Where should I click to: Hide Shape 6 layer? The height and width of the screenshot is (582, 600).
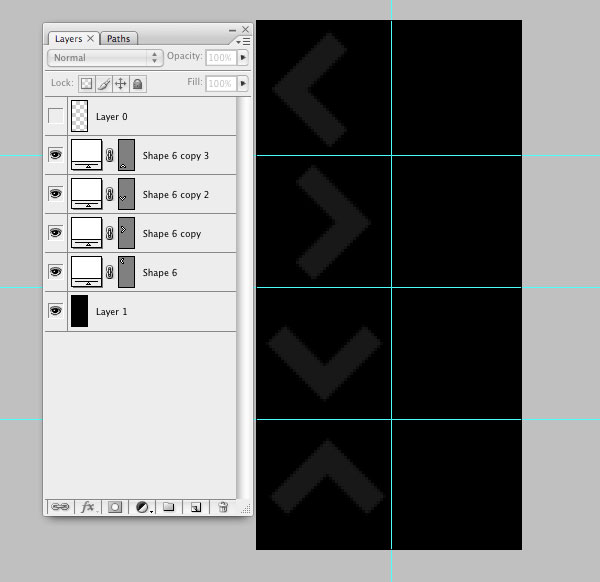[55, 272]
